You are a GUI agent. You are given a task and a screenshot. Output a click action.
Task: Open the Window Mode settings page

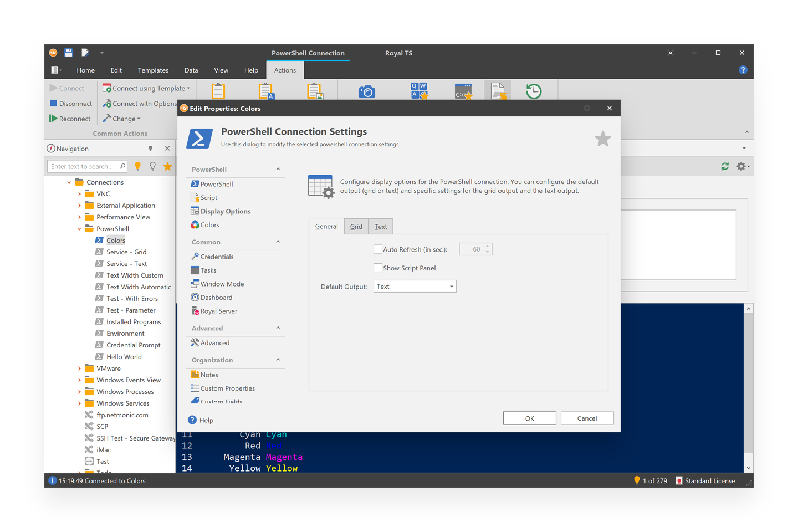click(221, 283)
